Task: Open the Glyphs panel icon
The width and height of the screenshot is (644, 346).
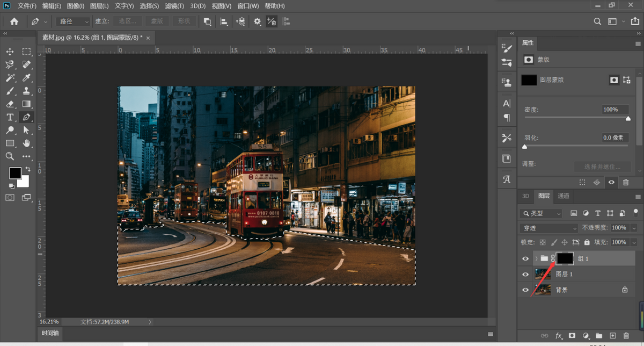Action: pos(507,179)
